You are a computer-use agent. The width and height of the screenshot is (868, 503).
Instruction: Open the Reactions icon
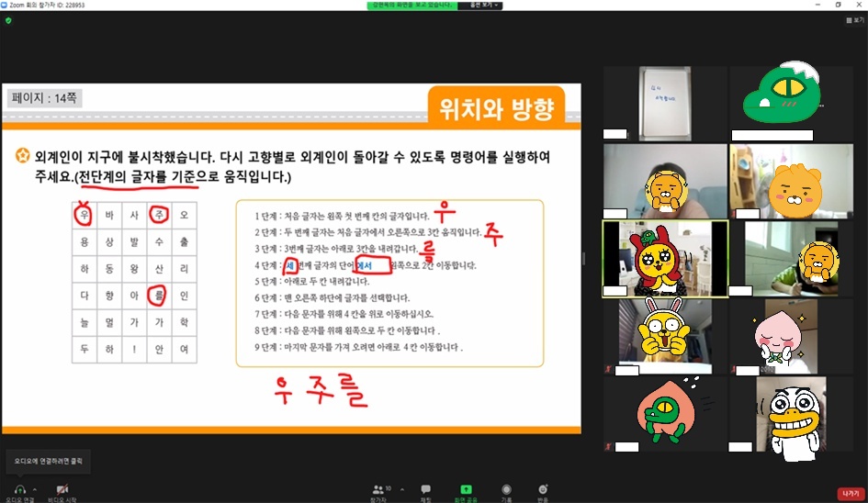tap(543, 489)
